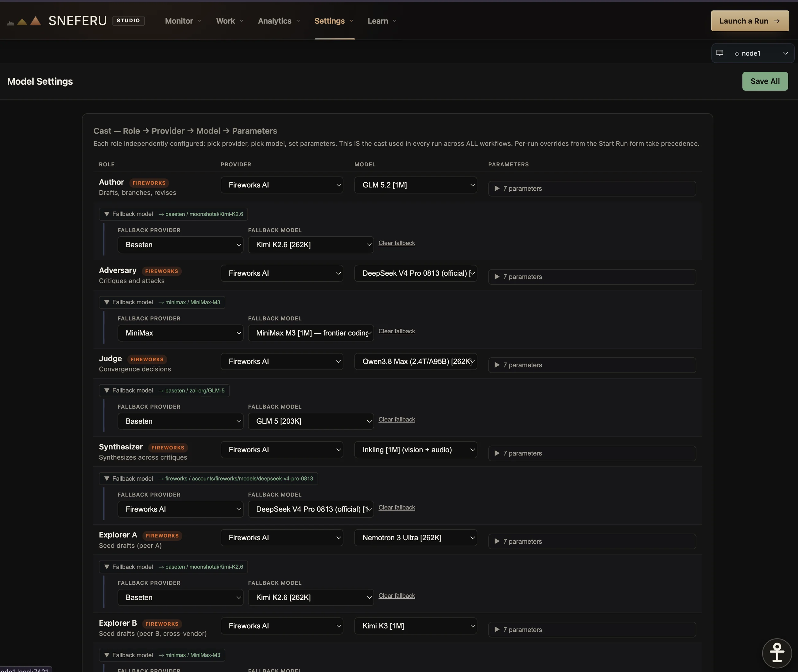
Task: Open Author fallback model Kimi K2.6 dropdown
Action: pos(310,245)
